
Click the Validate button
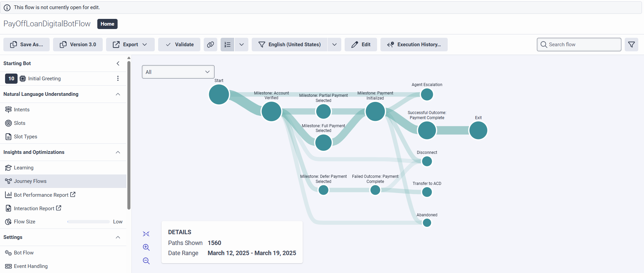[179, 45]
